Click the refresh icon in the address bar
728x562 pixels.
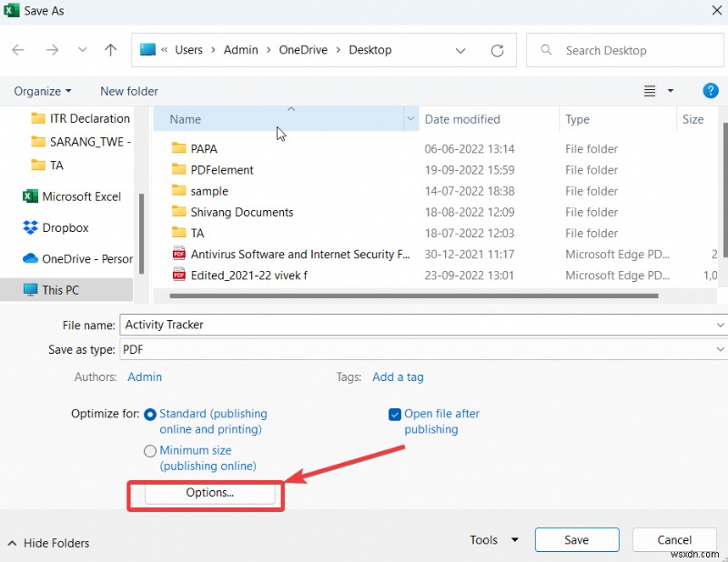tap(497, 50)
